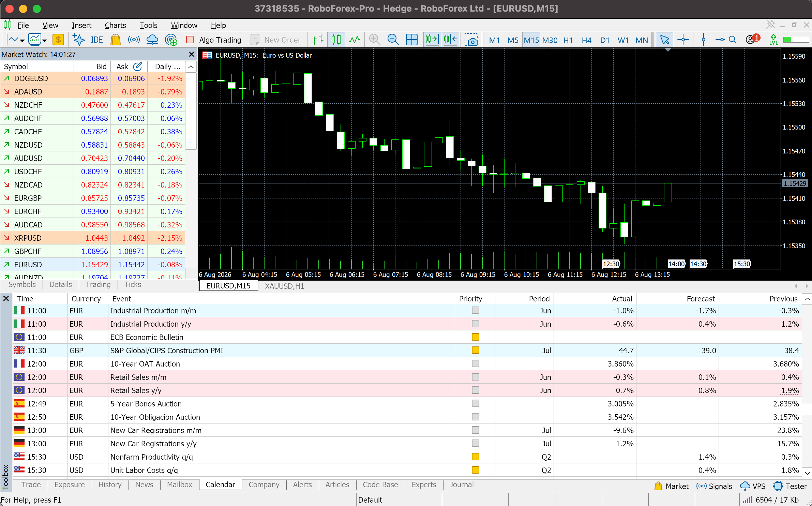Select the crosshair cursor tool

coord(683,40)
